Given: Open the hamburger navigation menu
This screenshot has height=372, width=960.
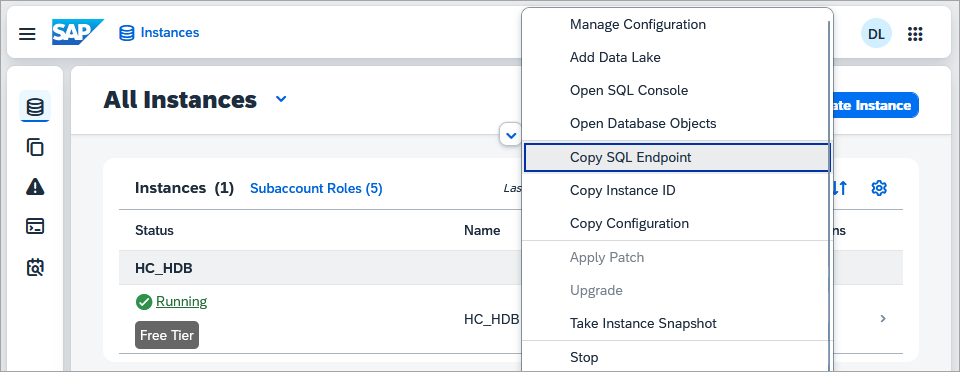Looking at the screenshot, I should (x=27, y=34).
